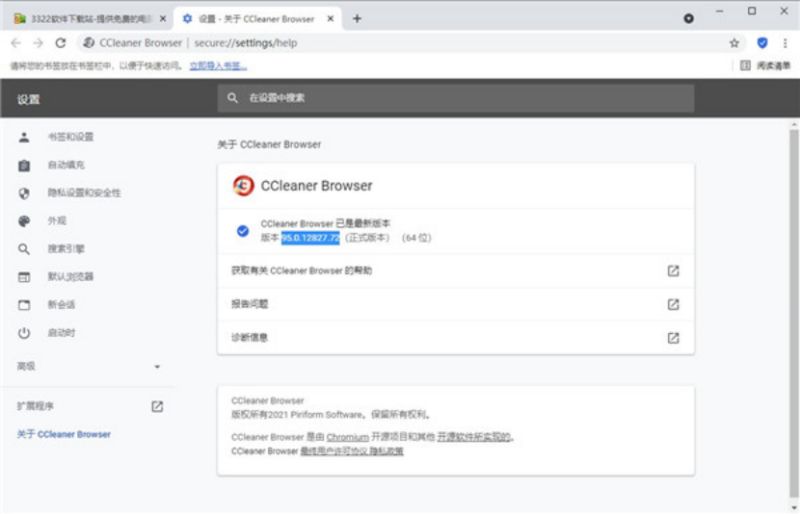
Task: Click the profile circle icon in tab strip
Action: 688,19
